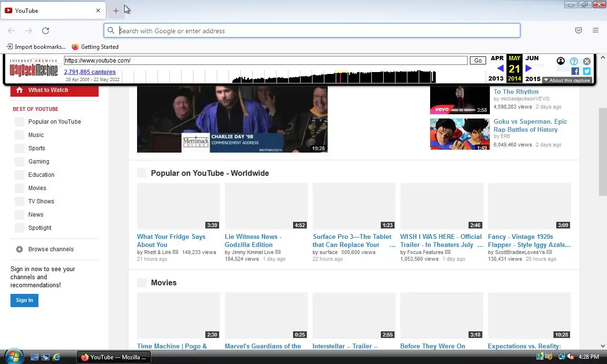
Task: Click the Firefox address search bar
Action: click(x=312, y=31)
